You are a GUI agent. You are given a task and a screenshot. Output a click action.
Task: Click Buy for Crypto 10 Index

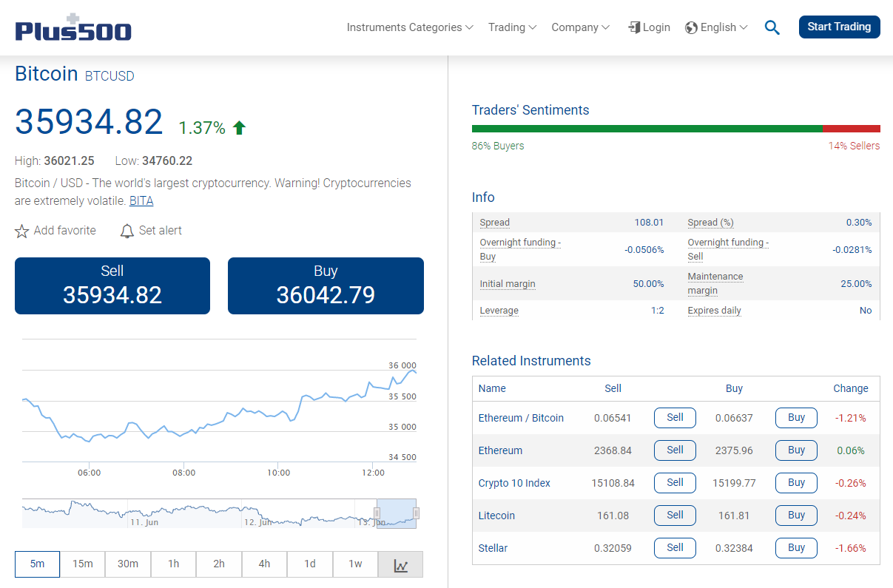pyautogui.click(x=796, y=482)
